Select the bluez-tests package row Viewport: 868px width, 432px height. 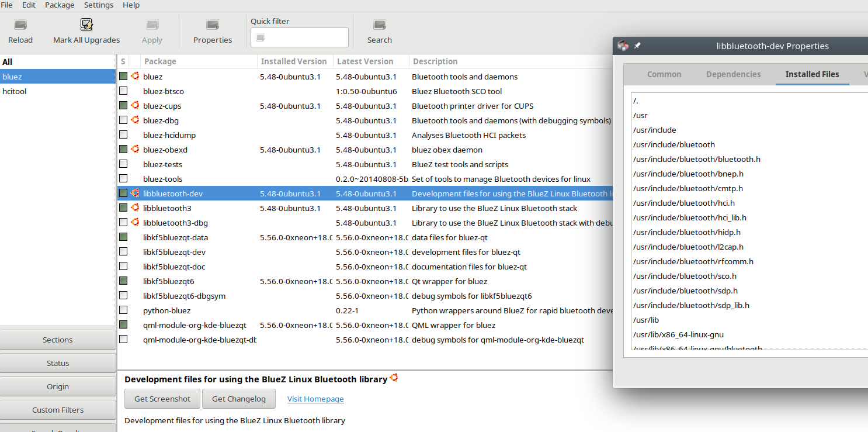pyautogui.click(x=365, y=164)
